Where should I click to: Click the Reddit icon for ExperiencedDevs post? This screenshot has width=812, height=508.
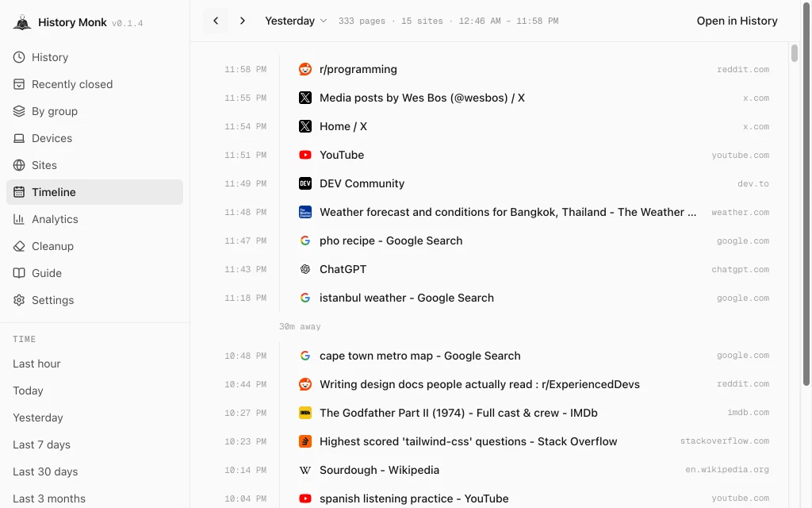click(x=305, y=384)
